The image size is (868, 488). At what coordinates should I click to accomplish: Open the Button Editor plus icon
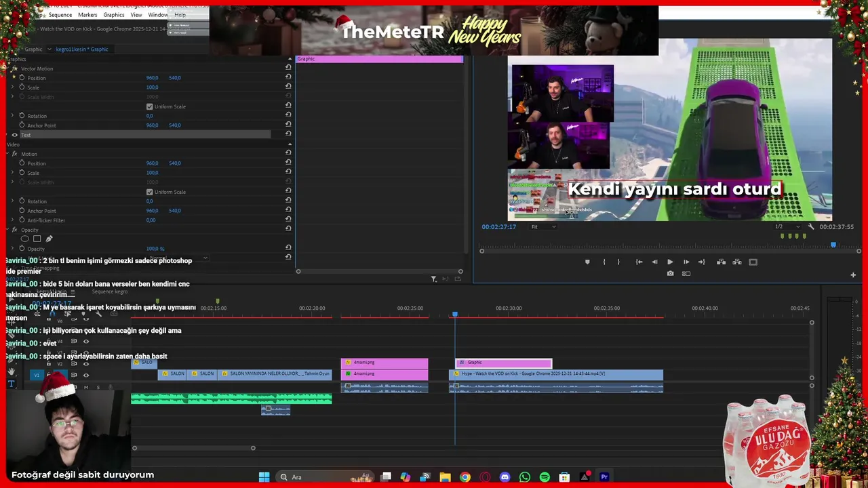853,274
